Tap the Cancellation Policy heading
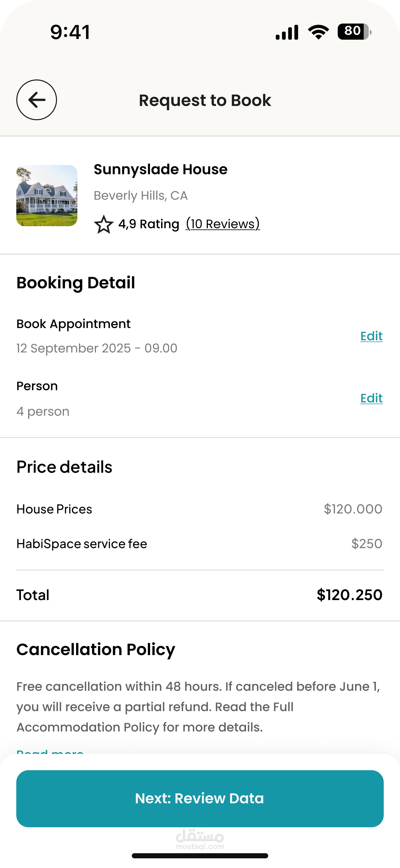The width and height of the screenshot is (400, 868). [x=96, y=649]
